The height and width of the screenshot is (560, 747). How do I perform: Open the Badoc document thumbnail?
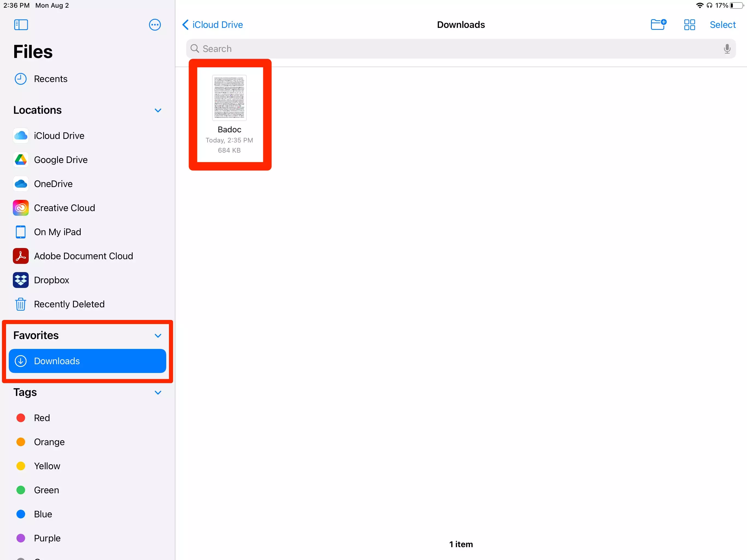[229, 98]
